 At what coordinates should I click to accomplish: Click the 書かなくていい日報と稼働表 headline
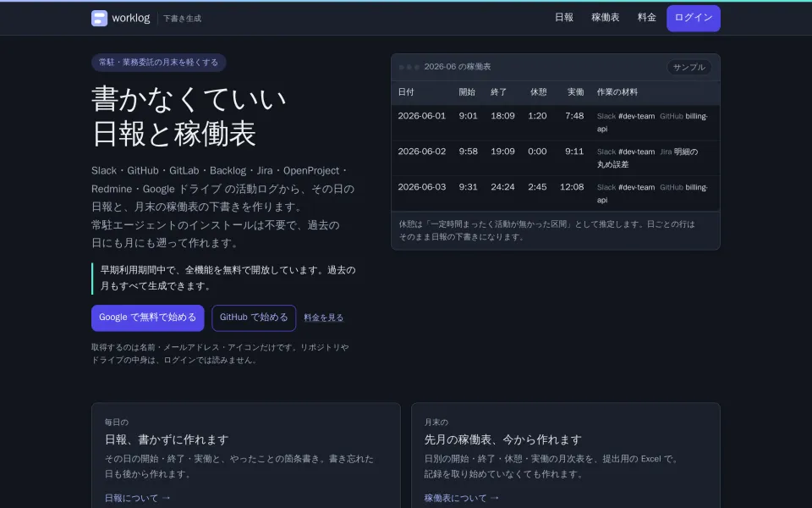pyautogui.click(x=189, y=117)
